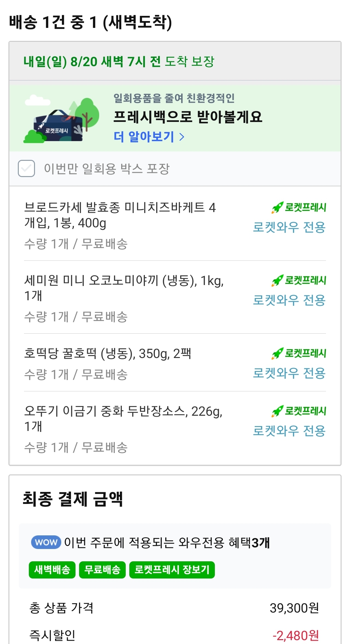Click the 무료배송 green tag
350x644 pixels.
(x=102, y=570)
